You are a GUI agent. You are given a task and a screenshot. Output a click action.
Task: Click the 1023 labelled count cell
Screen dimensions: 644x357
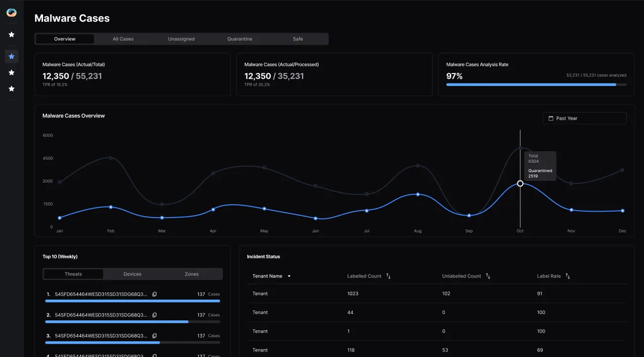click(x=353, y=294)
